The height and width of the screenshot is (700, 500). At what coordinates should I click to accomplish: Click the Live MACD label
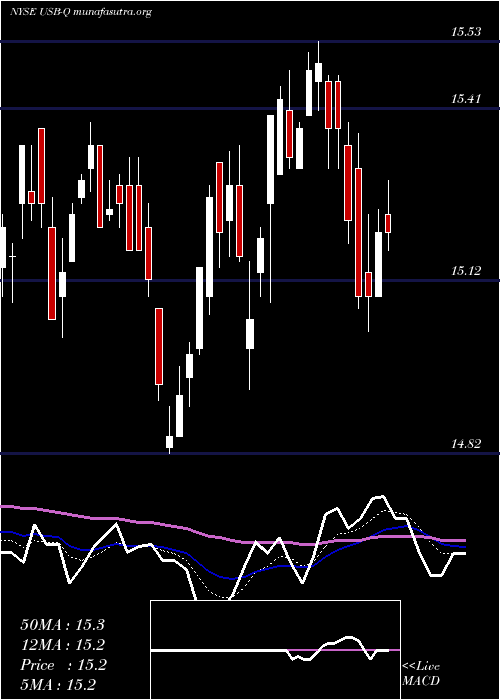pyautogui.click(x=421, y=673)
